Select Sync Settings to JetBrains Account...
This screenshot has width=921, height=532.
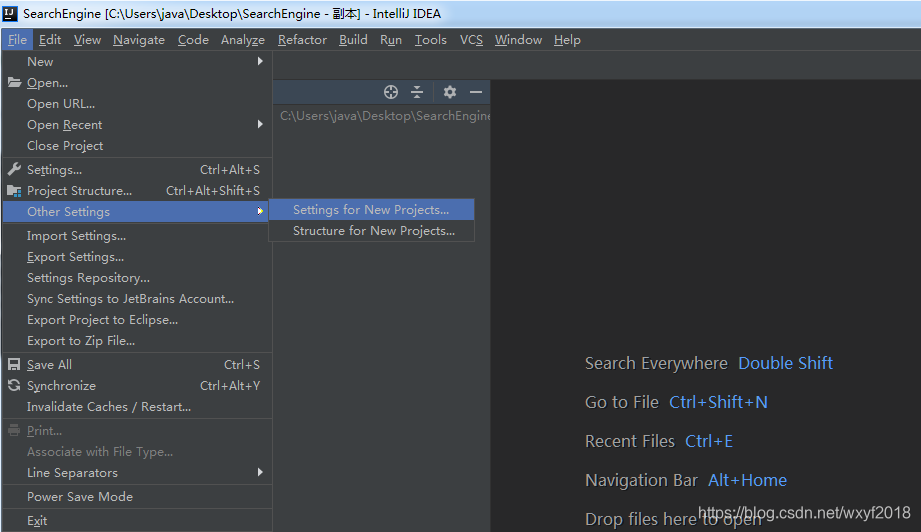pos(137,299)
